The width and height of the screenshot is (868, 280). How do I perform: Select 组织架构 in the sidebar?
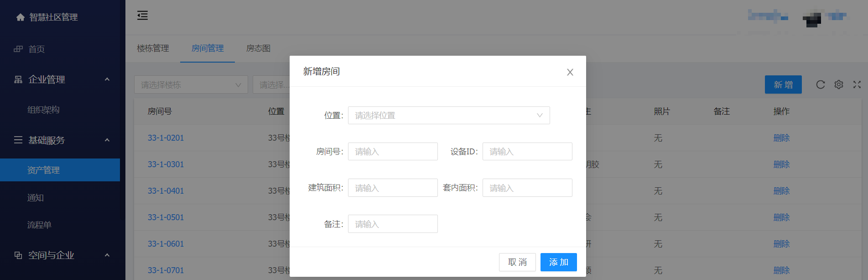tap(43, 110)
